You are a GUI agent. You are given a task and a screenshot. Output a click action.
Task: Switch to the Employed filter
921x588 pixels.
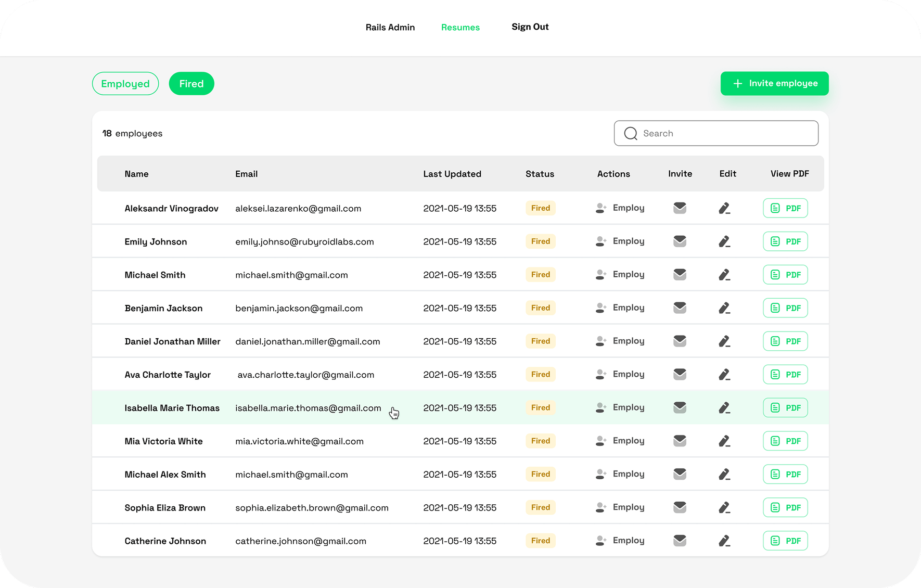coord(125,84)
